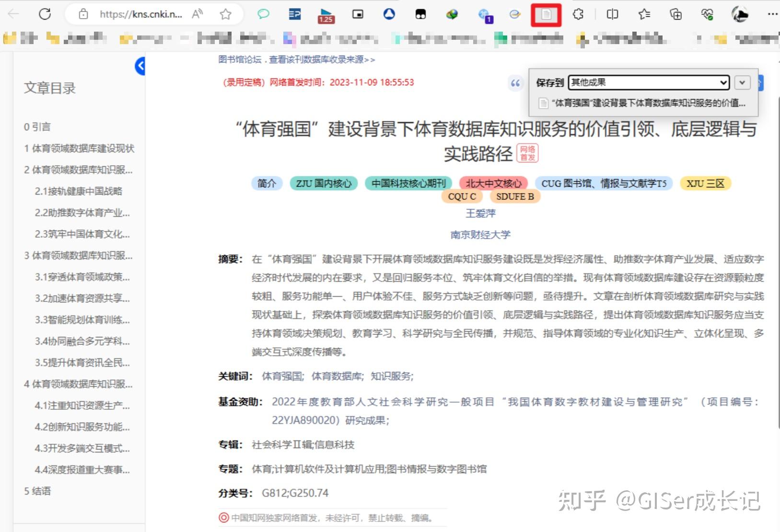Expand the small chevron beside the save dropdown

click(x=742, y=82)
